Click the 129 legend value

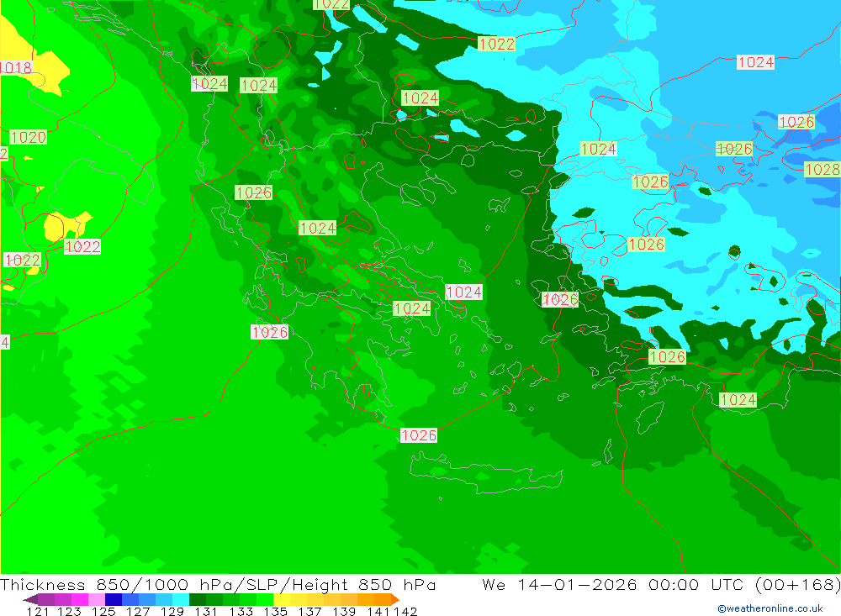pos(172,611)
